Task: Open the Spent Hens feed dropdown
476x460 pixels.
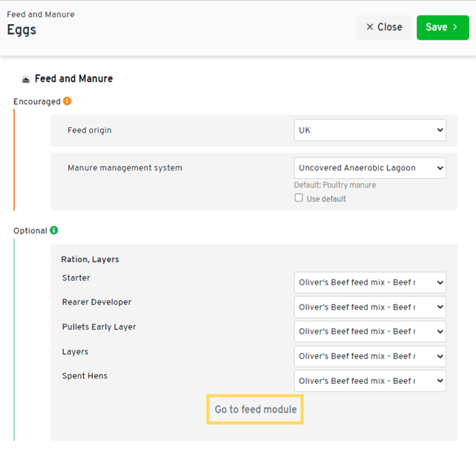Action: click(369, 381)
